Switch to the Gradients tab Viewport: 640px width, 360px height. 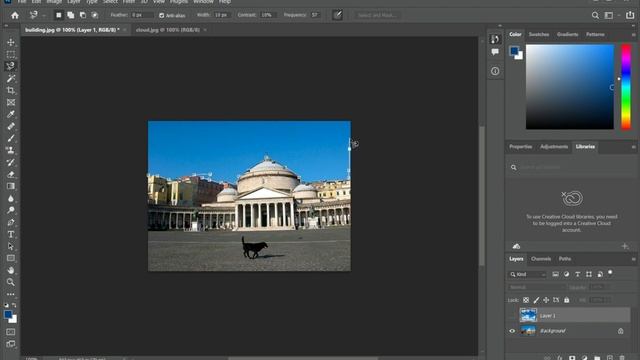[567, 34]
